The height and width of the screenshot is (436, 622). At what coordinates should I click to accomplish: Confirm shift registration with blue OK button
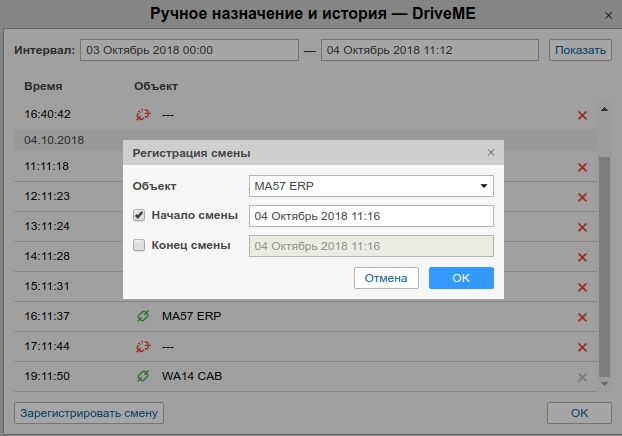pos(461,278)
